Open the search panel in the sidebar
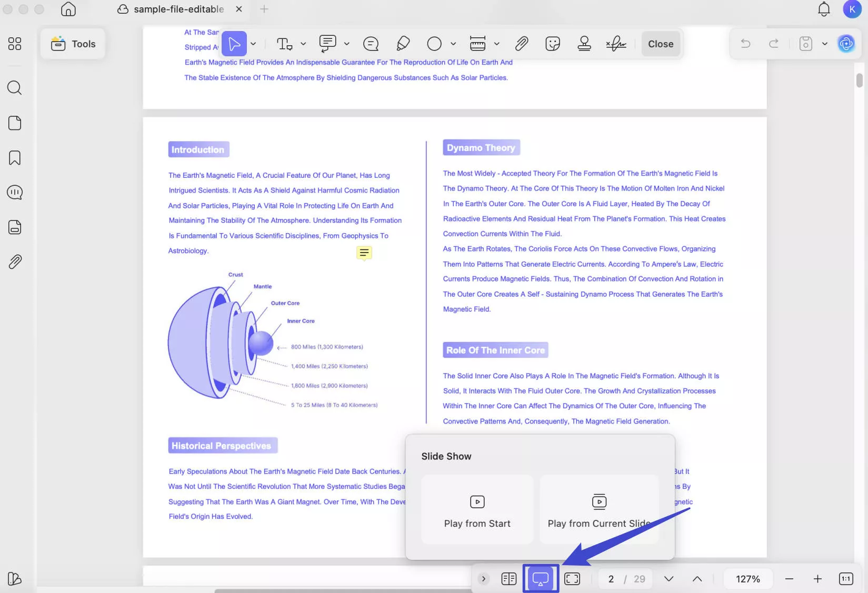 tap(14, 88)
